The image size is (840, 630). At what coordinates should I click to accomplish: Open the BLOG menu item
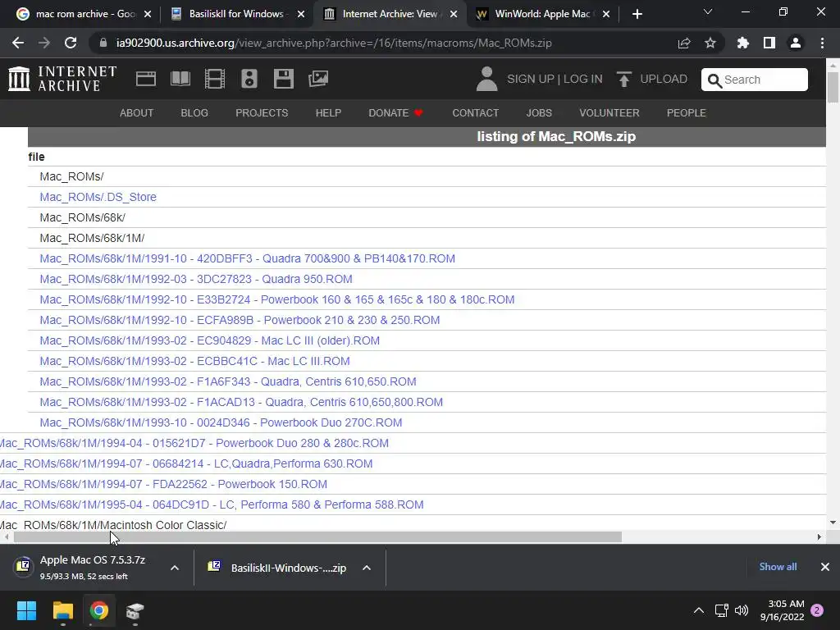[x=194, y=113]
